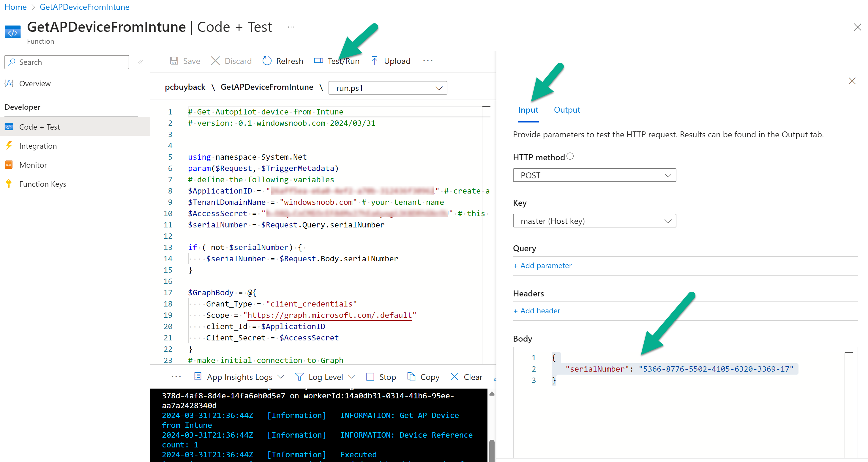Image resolution: width=868 pixels, height=462 pixels.
Task: Click the Integration lightning icon
Action: [9, 146]
